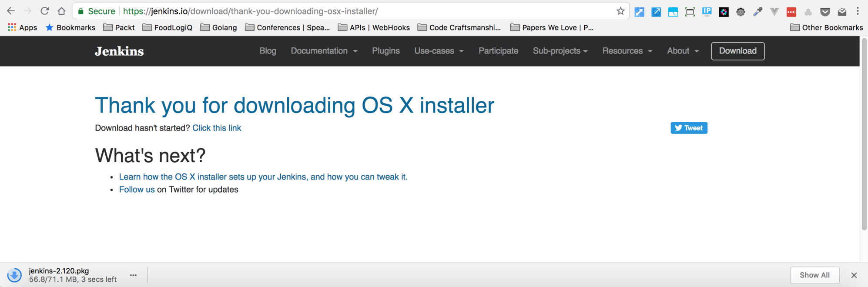Click the blue open-in-new-window extension icon

click(x=656, y=12)
